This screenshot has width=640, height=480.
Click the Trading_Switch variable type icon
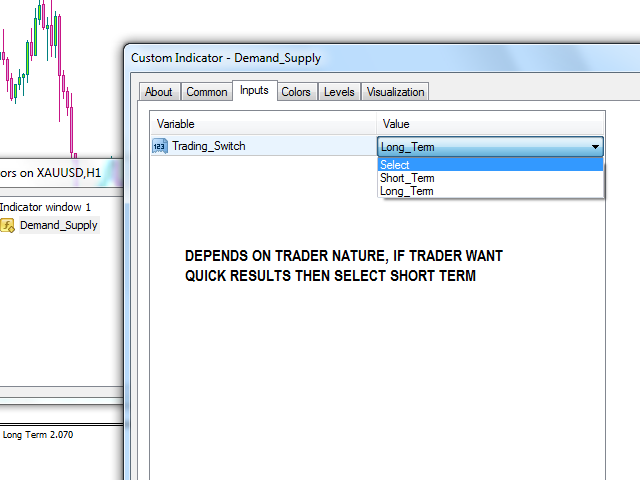[160, 146]
